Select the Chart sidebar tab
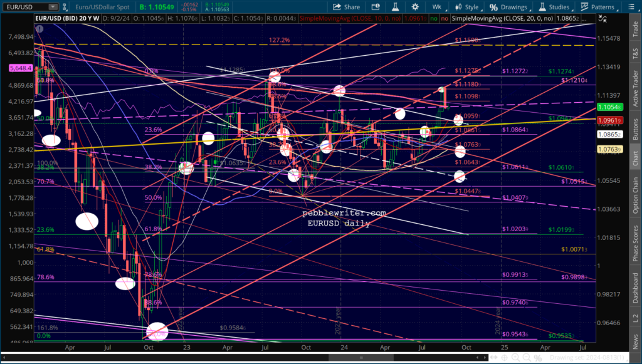 [x=635, y=159]
